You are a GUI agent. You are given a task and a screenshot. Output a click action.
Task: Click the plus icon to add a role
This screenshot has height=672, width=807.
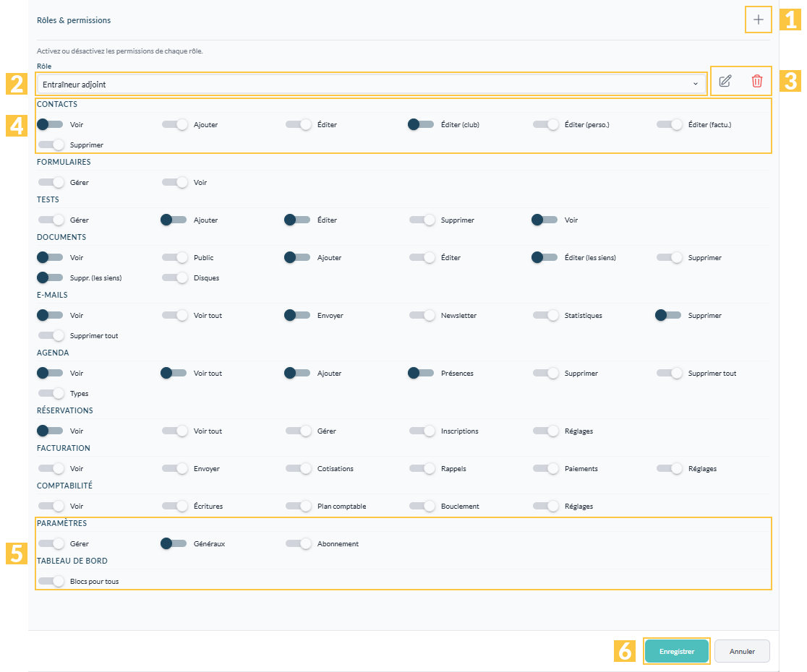[758, 20]
